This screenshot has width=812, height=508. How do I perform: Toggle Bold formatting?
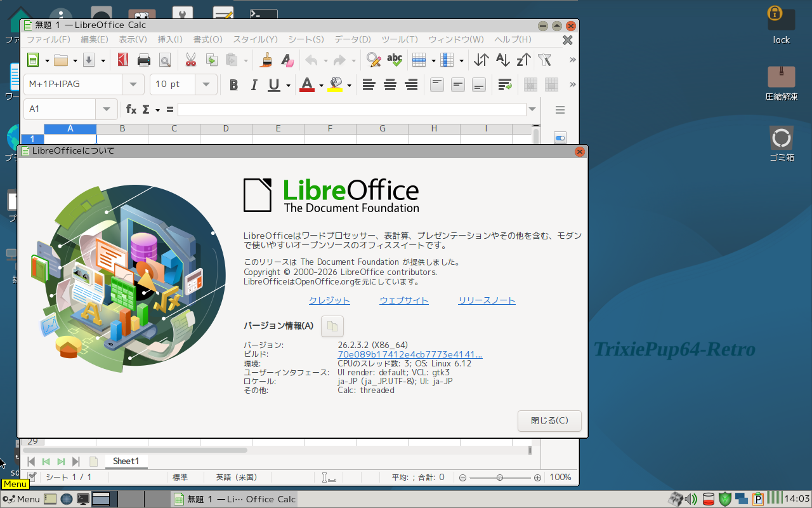click(x=233, y=84)
